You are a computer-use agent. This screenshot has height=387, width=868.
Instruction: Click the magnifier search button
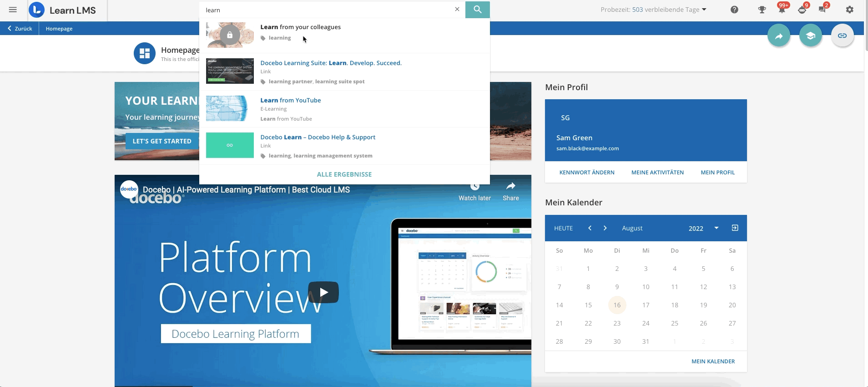pos(477,10)
